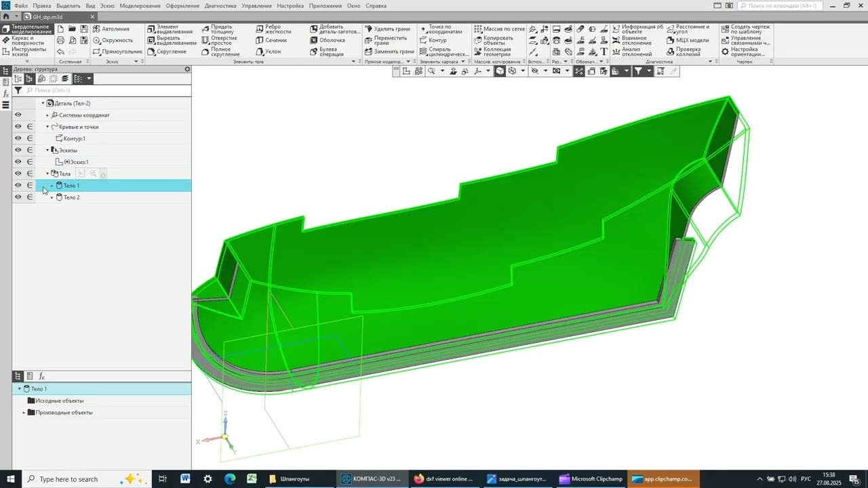Viewport: 868px width, 488px height.
Task: Toggle visibility eye of Тело 1
Action: click(18, 185)
